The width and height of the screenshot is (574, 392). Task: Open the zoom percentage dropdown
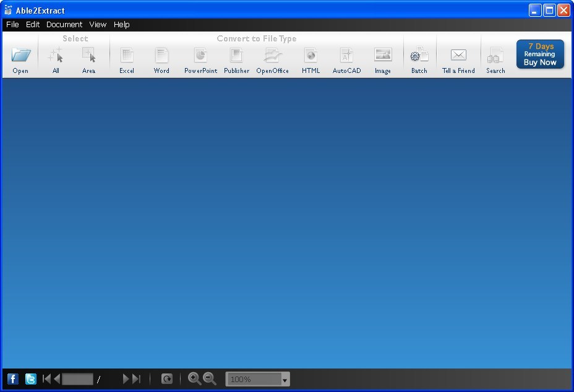click(285, 379)
